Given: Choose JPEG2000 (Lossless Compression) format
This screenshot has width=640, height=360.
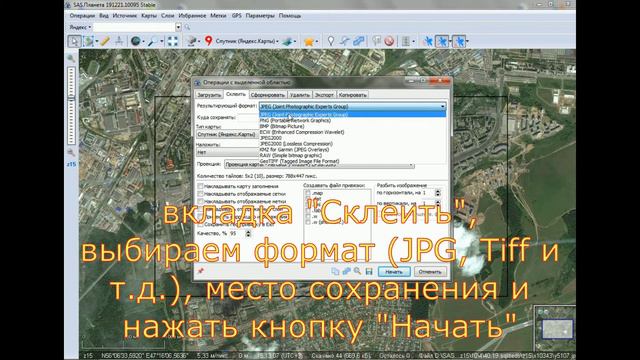Looking at the screenshot, I should pos(296,144).
